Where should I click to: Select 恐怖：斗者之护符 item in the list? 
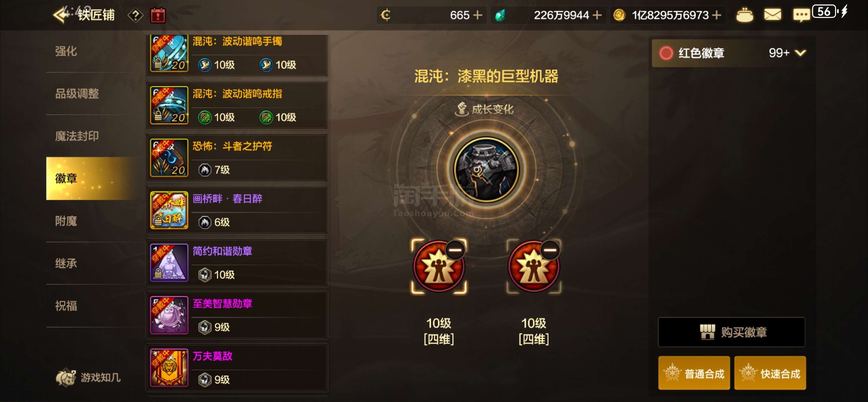[x=237, y=158]
